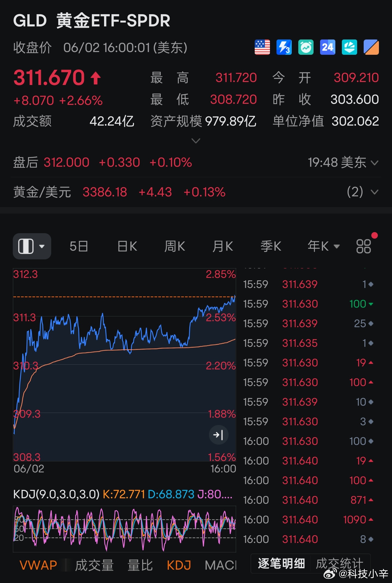Expand the quote details chevron
Image resolution: width=392 pixels, height=583 pixels.
click(x=196, y=141)
